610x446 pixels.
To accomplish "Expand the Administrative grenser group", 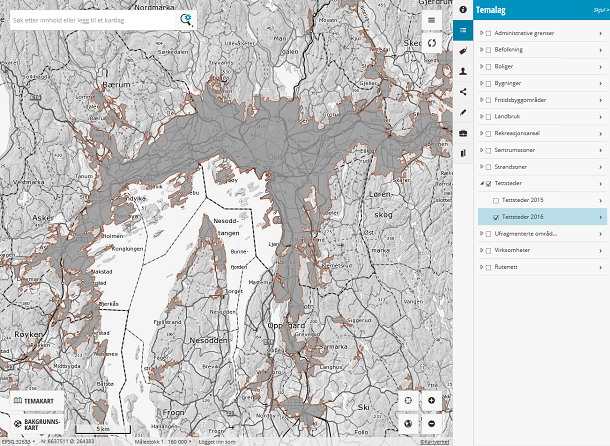I will pyautogui.click(x=481, y=34).
